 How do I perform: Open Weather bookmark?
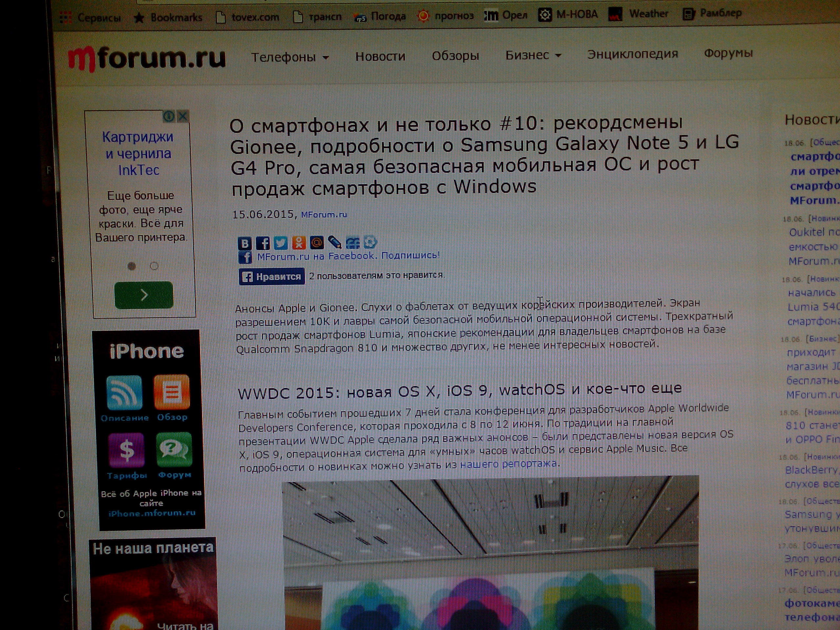638,14
